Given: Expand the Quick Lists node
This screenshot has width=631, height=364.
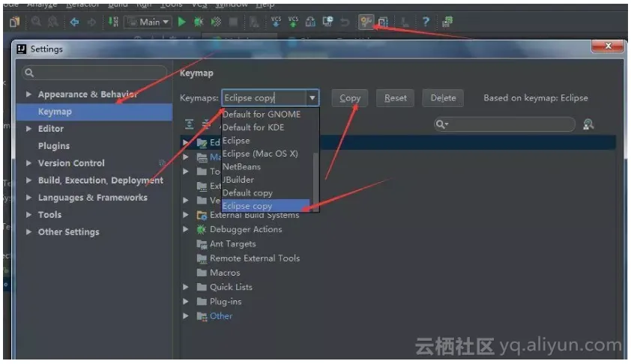Looking at the screenshot, I should click(186, 287).
